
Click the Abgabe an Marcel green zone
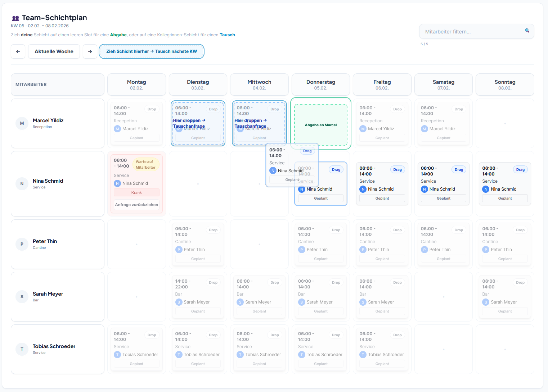pyautogui.click(x=320, y=125)
